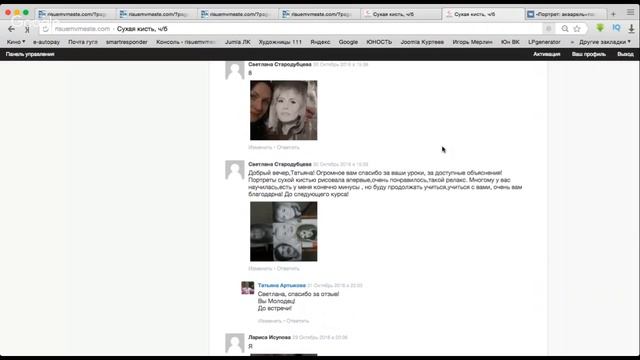Open the black-and-white portraits collage photo

284,231
